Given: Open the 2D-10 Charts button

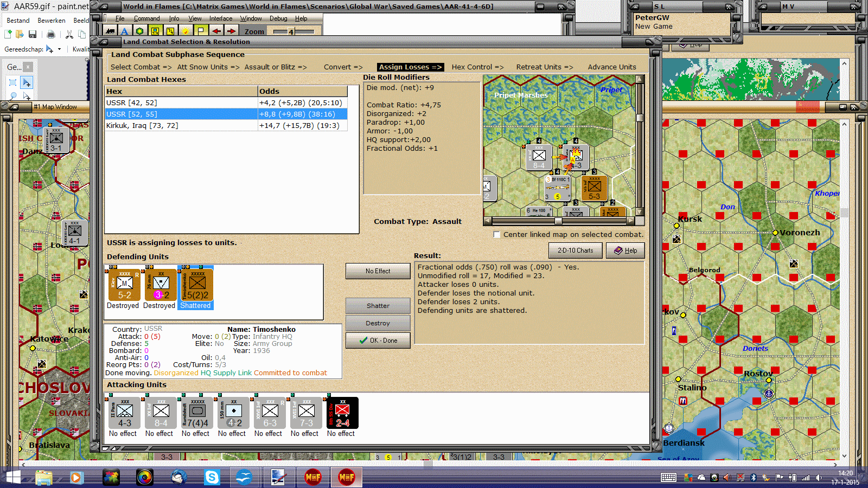Looking at the screenshot, I should pos(575,251).
